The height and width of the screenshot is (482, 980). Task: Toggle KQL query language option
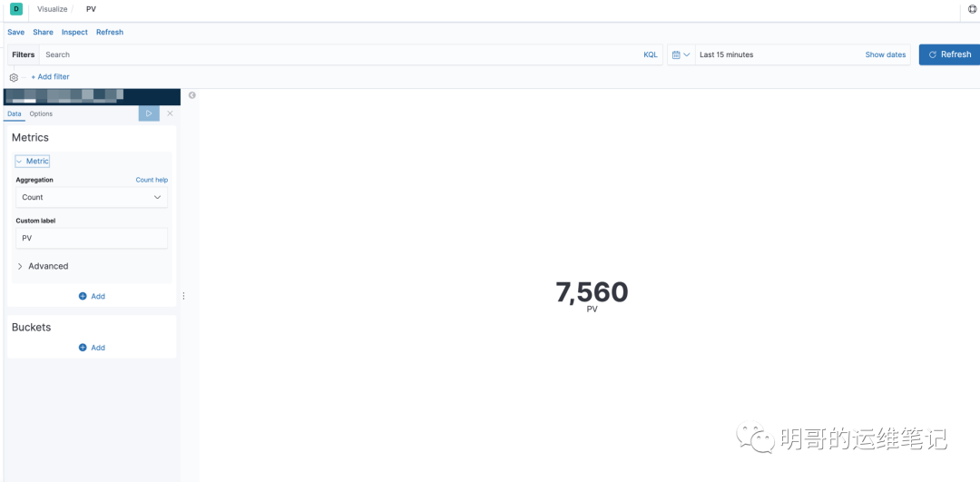(650, 54)
